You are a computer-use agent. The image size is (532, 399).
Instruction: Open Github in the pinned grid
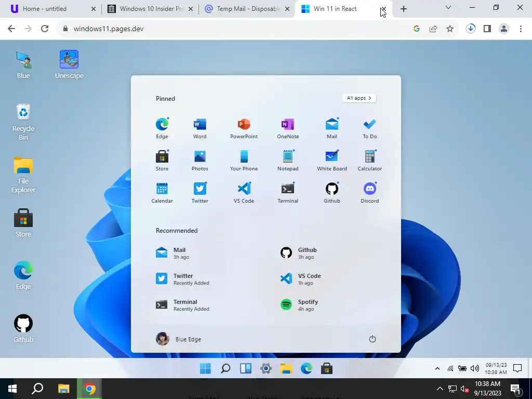[332, 192]
